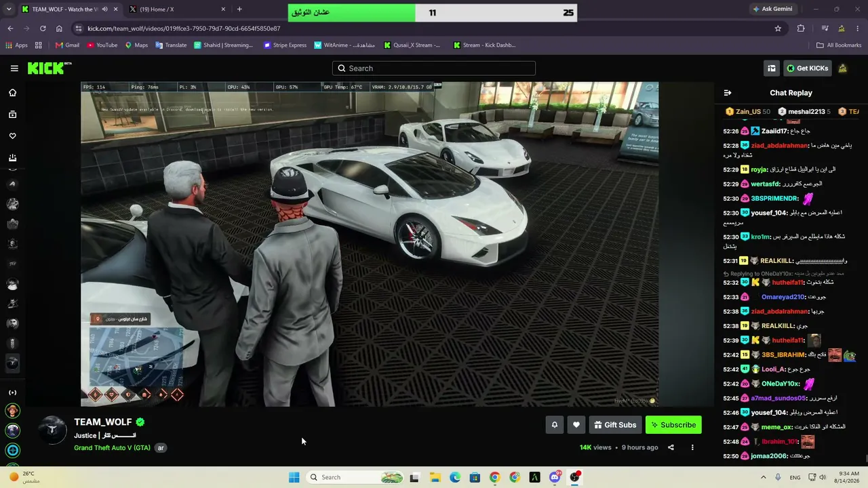Open File Explorer from the taskbar
868x488 pixels.
[x=435, y=477]
